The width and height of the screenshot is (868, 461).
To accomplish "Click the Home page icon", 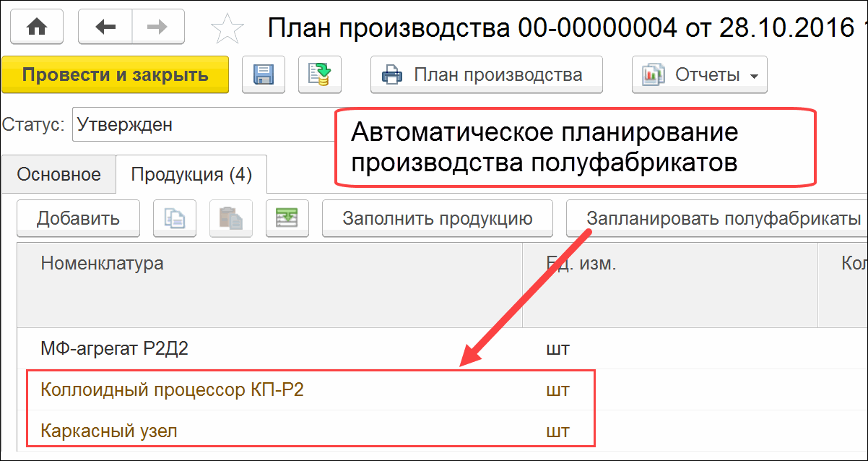I will [x=37, y=27].
